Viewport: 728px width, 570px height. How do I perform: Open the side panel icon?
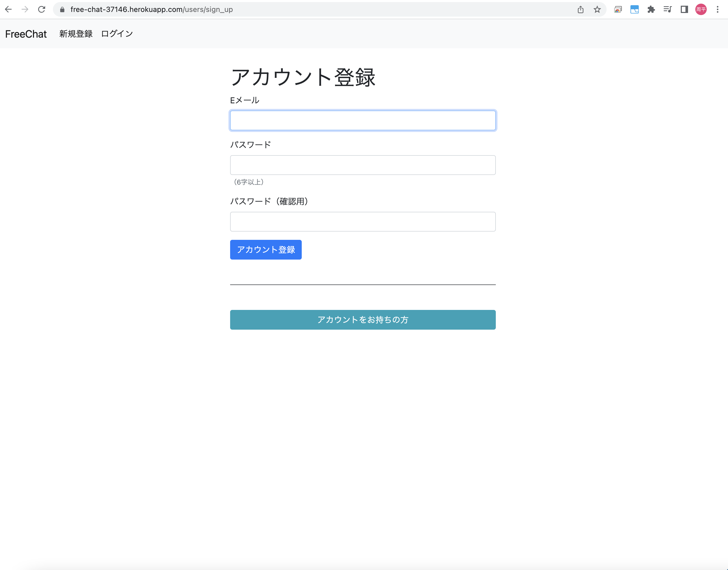click(684, 9)
